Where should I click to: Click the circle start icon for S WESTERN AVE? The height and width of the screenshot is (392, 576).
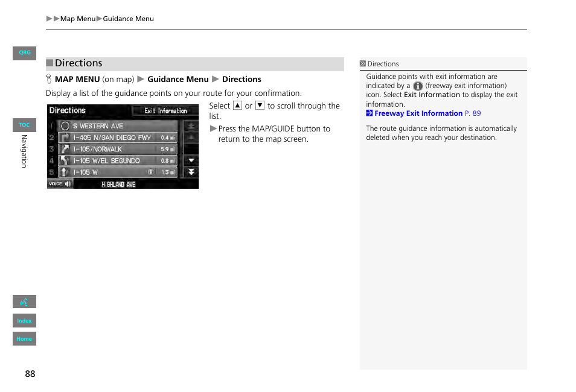[x=65, y=126]
